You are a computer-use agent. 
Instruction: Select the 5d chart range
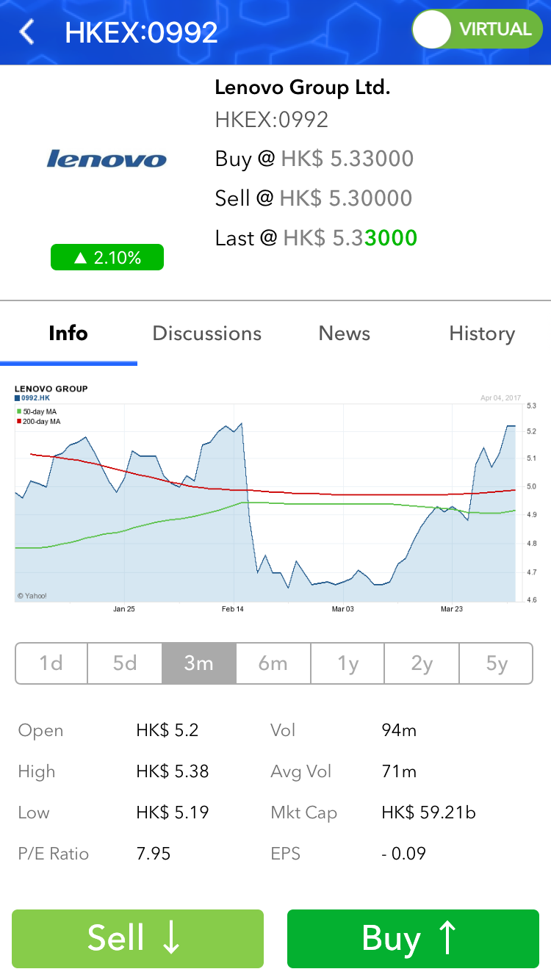[125, 663]
